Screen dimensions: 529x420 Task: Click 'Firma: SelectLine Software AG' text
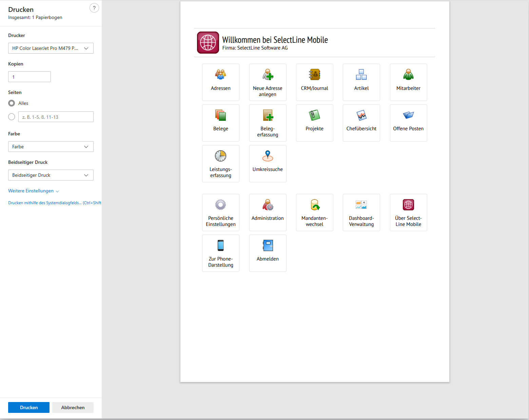(255, 48)
